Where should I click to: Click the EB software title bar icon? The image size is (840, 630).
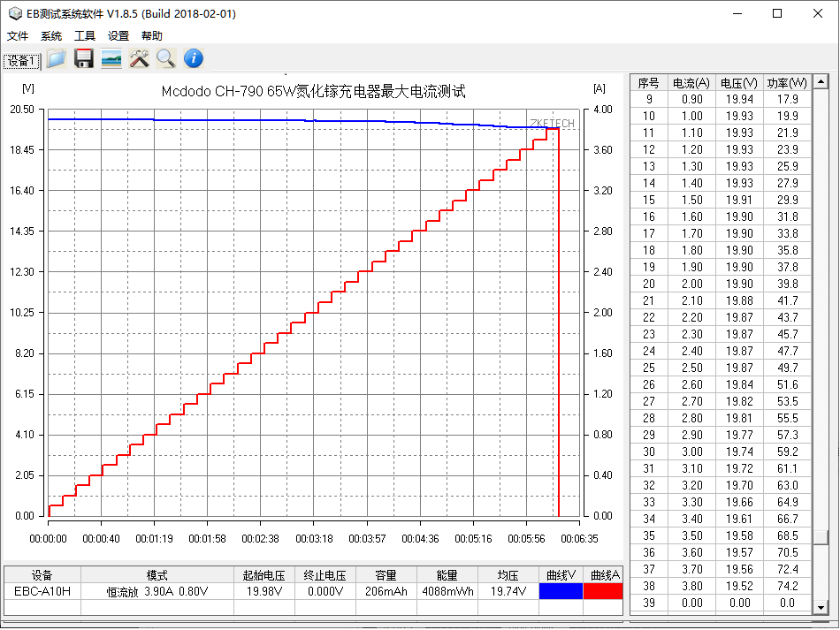coord(16,13)
